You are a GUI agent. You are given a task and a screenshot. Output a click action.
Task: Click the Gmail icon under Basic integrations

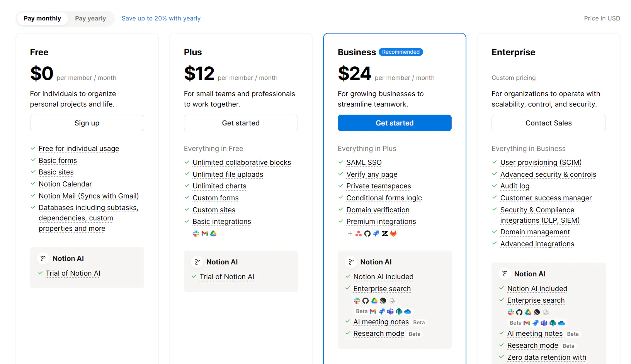pyautogui.click(x=205, y=234)
